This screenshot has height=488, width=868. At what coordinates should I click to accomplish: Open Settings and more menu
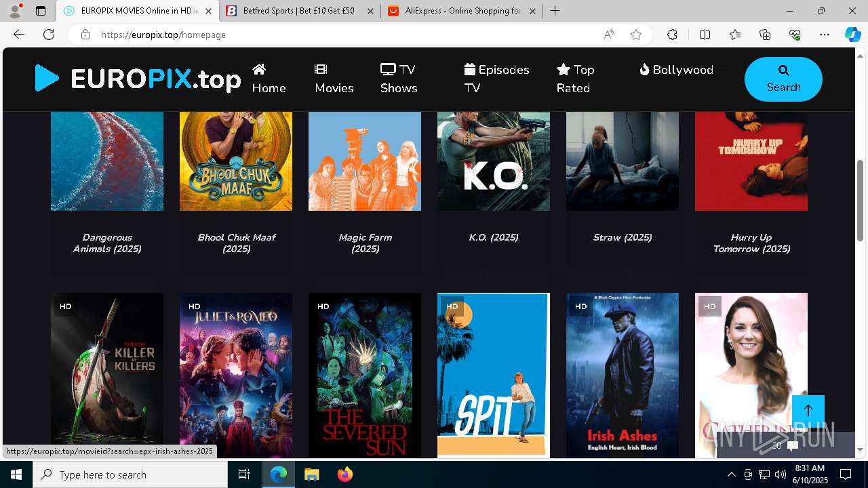point(825,35)
